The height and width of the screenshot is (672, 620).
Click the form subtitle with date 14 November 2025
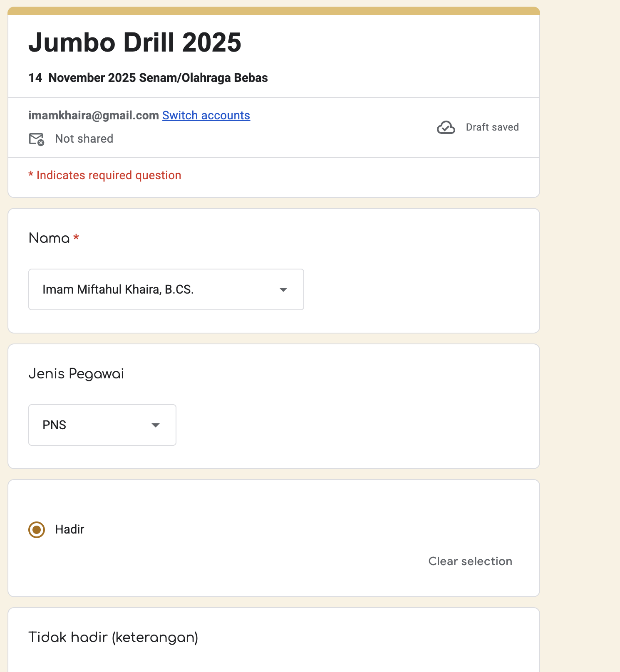click(148, 78)
